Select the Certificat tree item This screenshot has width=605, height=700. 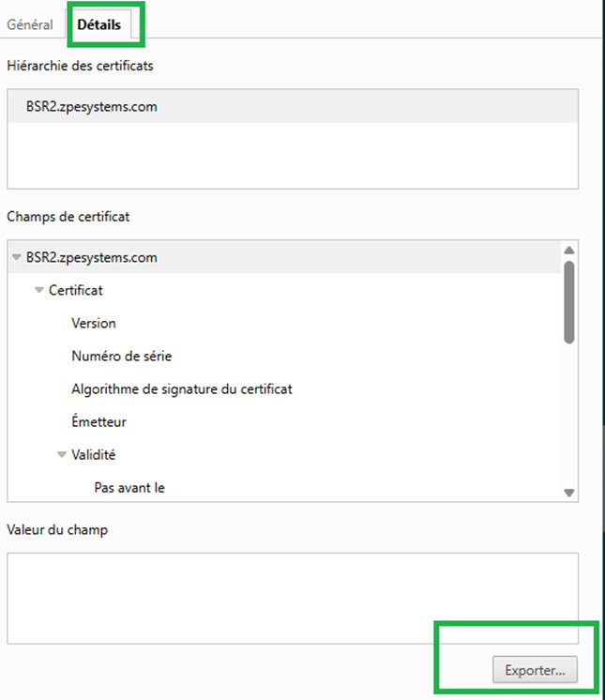75,290
